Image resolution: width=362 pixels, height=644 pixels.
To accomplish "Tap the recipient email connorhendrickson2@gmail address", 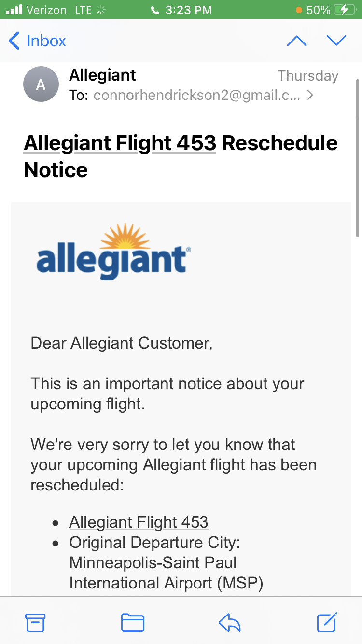I will point(197,96).
